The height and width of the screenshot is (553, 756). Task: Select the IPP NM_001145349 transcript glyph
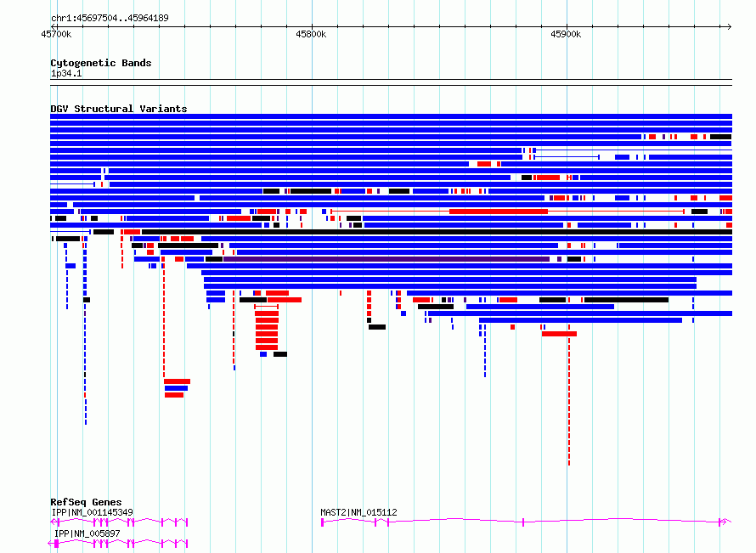click(119, 522)
